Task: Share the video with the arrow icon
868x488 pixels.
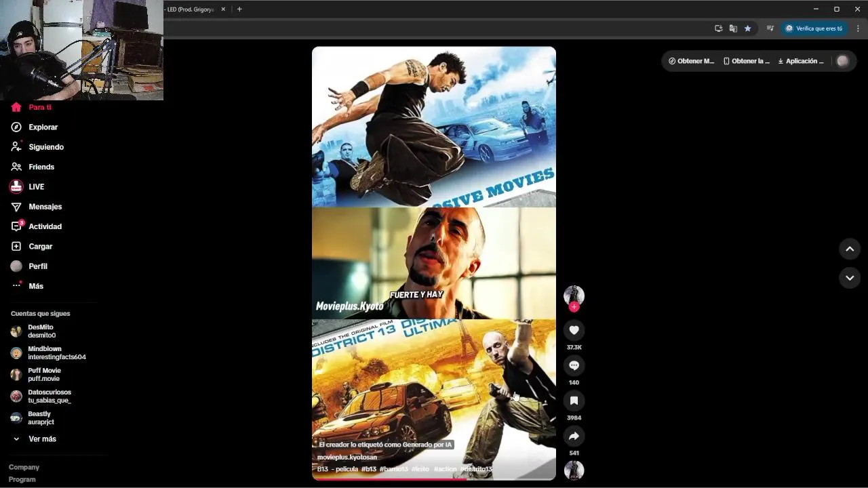Action: tap(574, 436)
